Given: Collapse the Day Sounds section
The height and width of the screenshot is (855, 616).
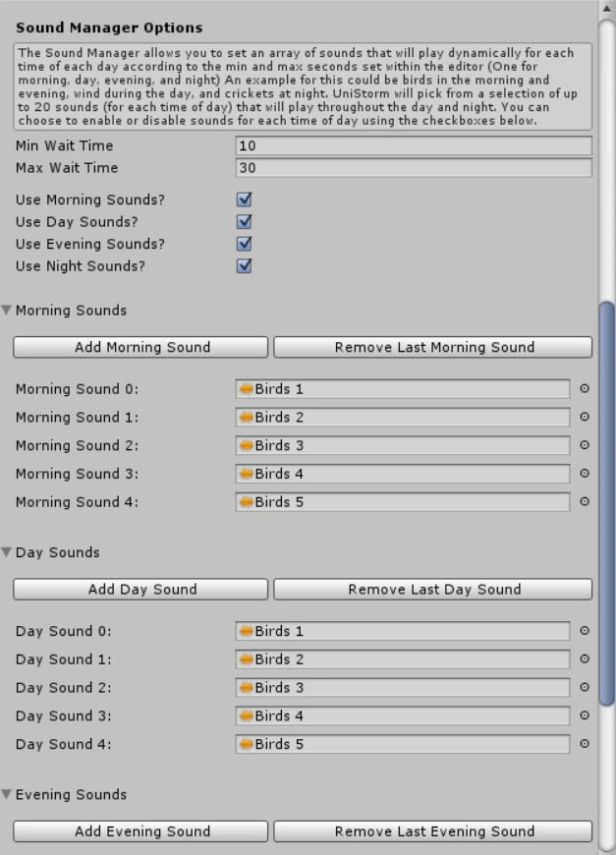Looking at the screenshot, I should coord(7,552).
